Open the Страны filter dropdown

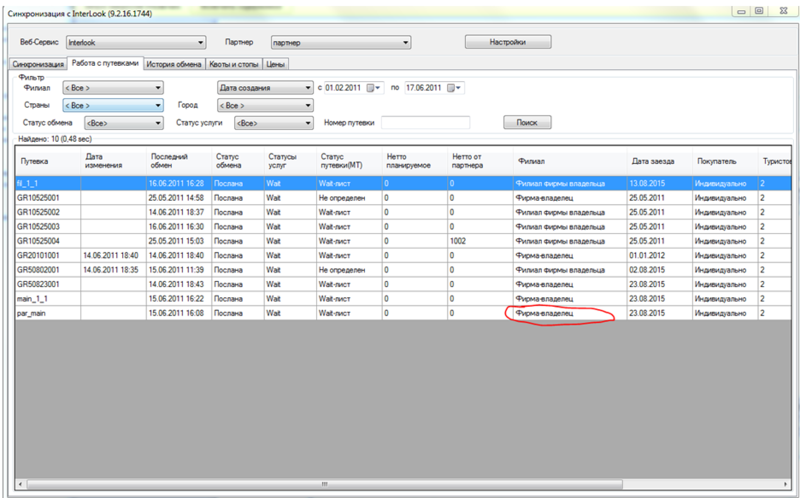[158, 104]
